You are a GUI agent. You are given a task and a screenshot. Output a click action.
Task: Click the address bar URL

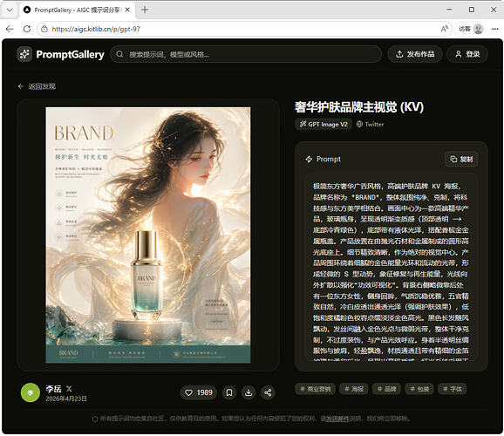tap(96, 29)
